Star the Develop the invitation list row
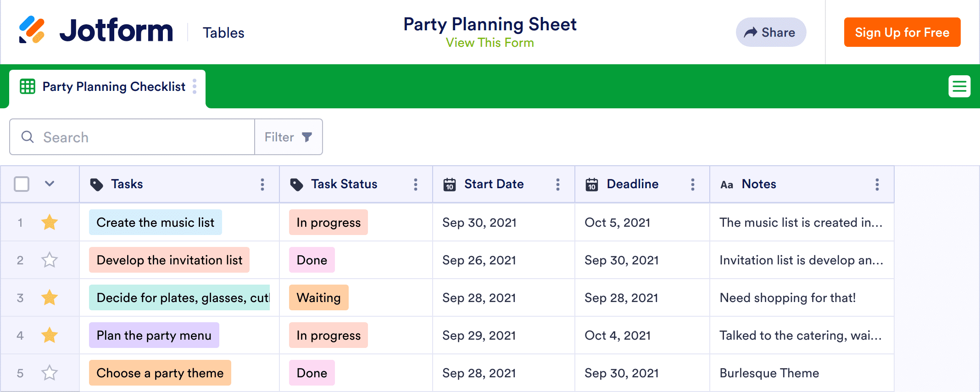980x392 pixels. [x=50, y=260]
